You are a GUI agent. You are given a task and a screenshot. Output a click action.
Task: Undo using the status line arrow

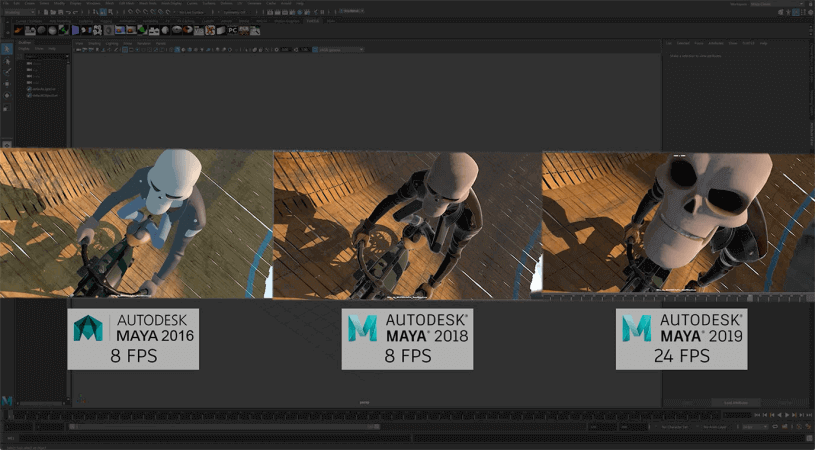coord(68,12)
